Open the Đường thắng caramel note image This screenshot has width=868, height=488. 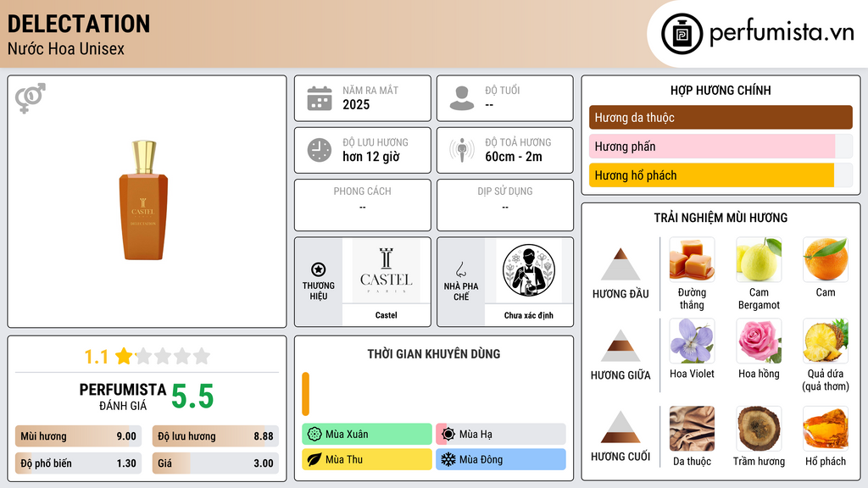[x=692, y=259]
